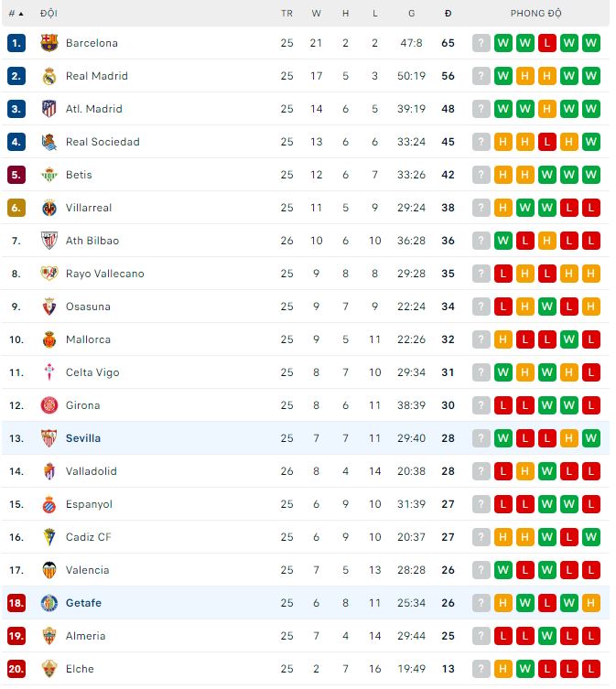Click Getafe's orange draw form badge

click(x=590, y=603)
